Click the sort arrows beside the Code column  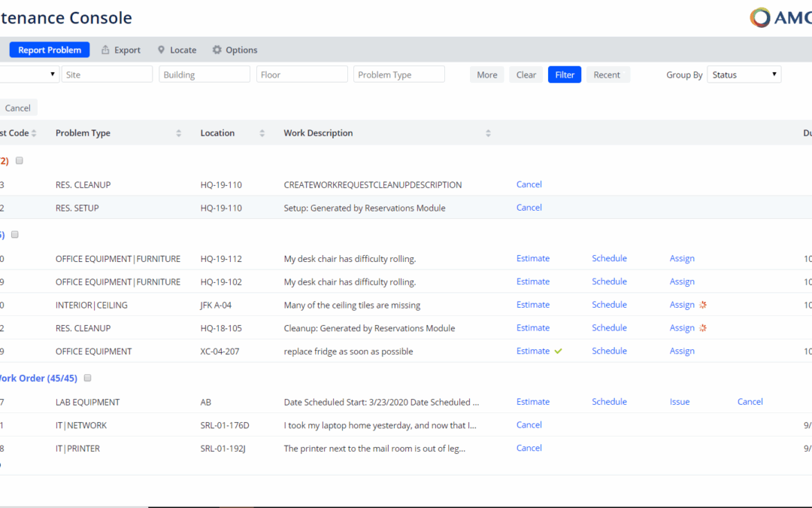click(34, 133)
